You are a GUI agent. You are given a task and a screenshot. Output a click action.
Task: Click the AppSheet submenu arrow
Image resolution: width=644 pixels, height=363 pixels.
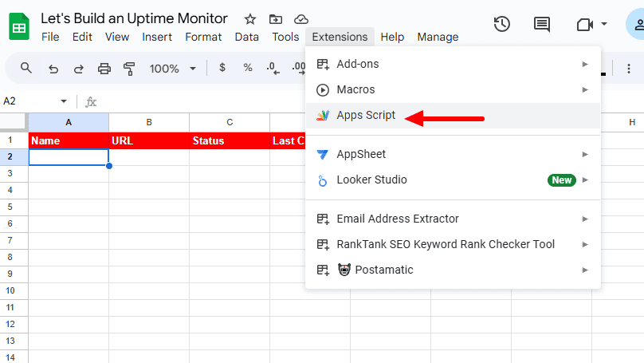coord(585,155)
